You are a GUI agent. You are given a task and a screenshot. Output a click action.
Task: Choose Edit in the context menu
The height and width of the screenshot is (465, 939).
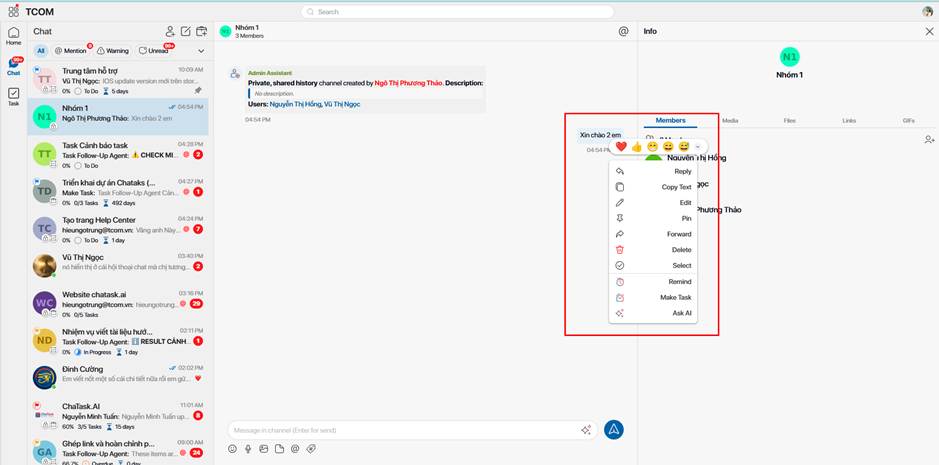coord(653,203)
